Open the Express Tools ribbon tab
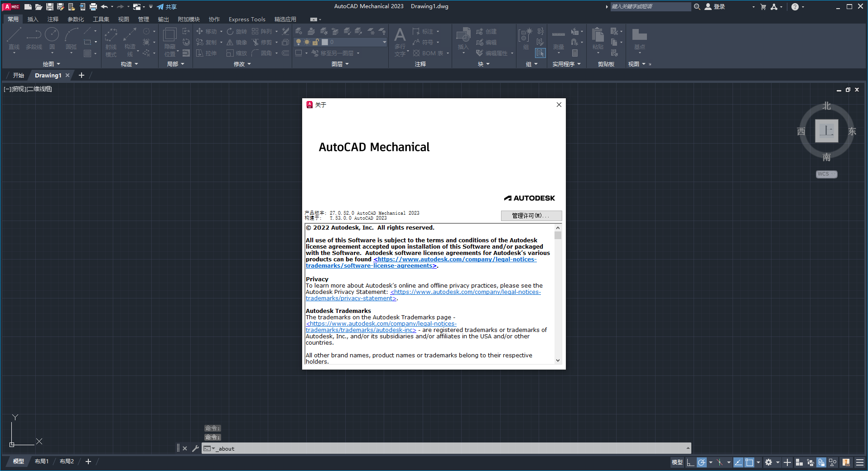 click(246, 19)
